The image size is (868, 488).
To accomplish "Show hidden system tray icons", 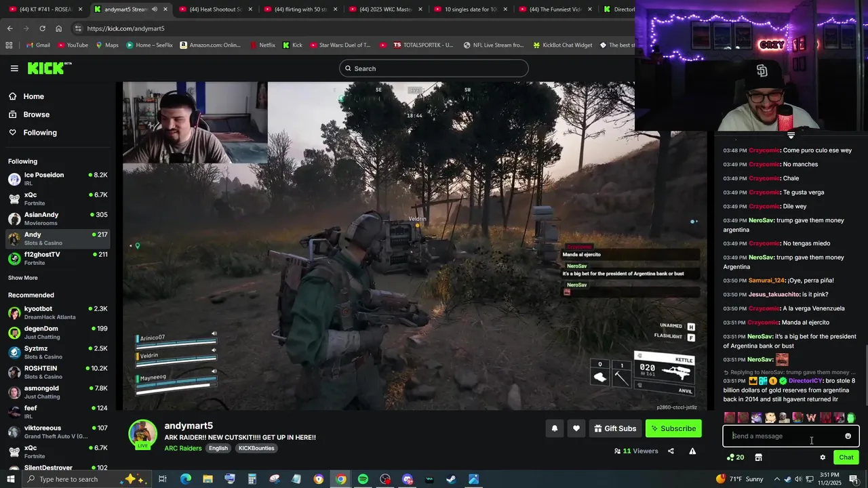I will [777, 479].
